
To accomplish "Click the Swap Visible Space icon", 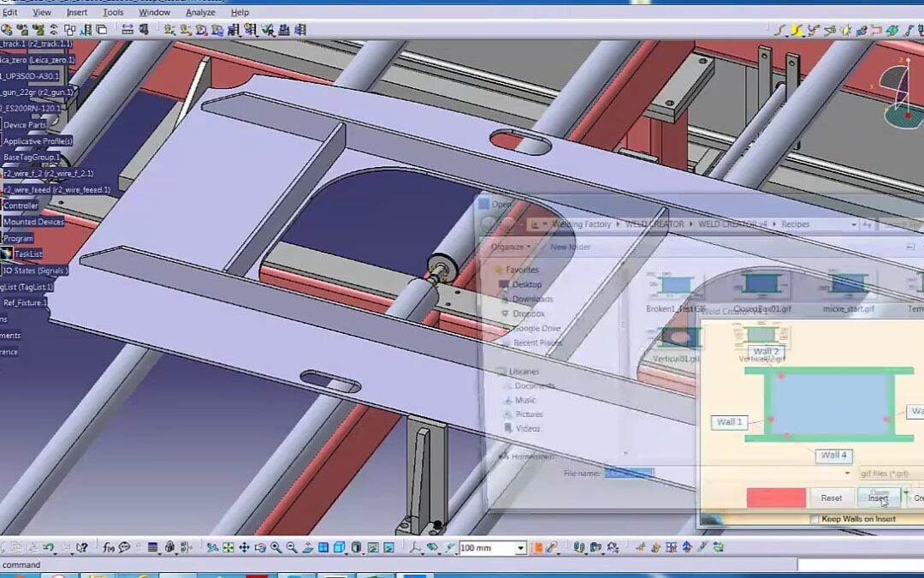I will (389, 548).
